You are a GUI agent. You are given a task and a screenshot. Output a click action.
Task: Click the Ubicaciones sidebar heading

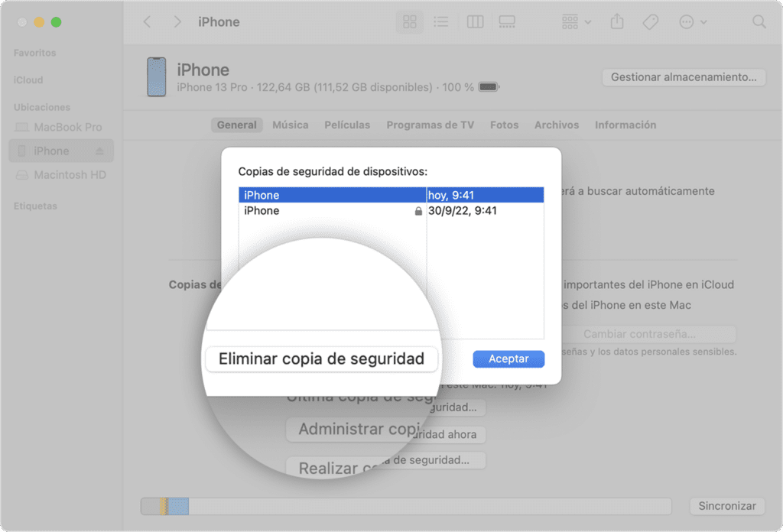point(42,107)
